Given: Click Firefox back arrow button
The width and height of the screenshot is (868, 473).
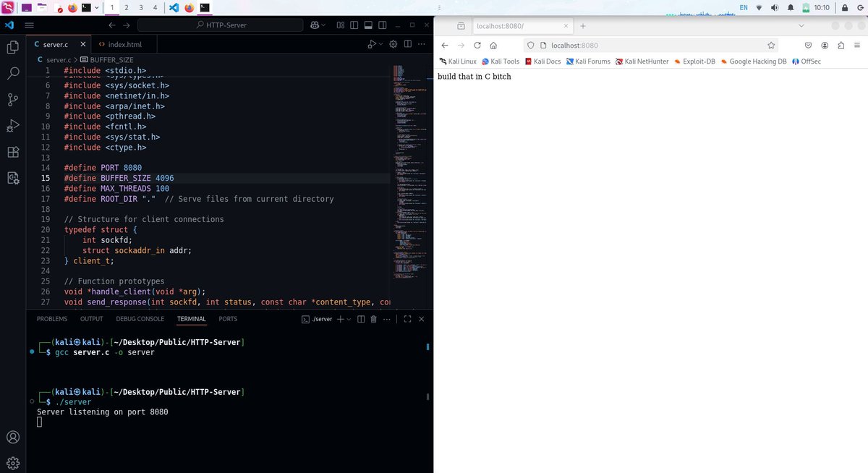Looking at the screenshot, I should coord(446,45).
